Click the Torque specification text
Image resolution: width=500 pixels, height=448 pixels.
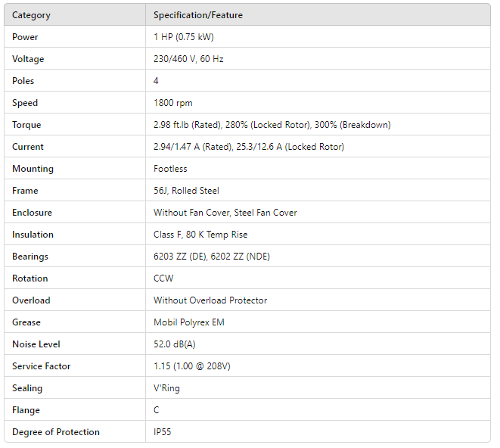pos(272,125)
